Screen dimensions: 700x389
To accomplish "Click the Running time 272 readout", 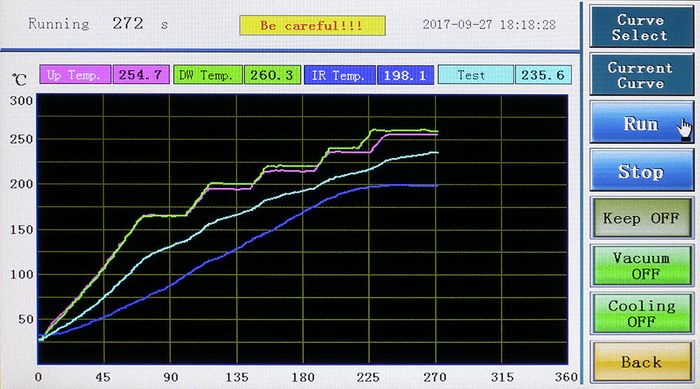I will 128,23.
